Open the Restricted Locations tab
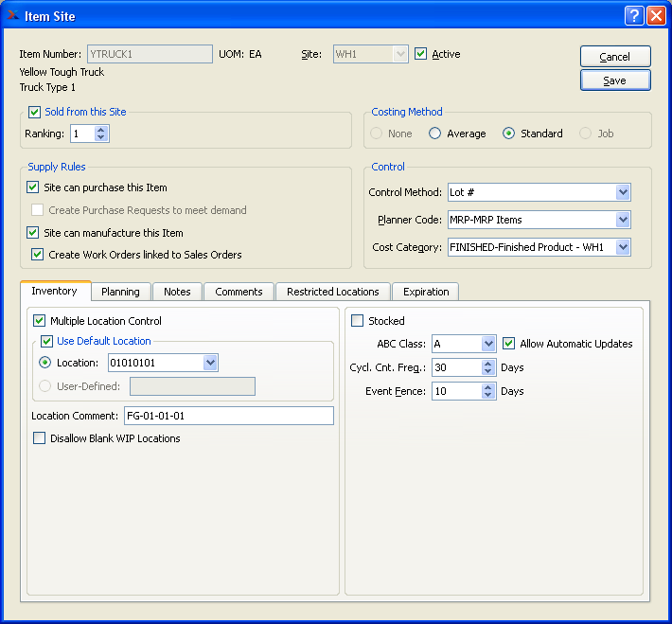The height and width of the screenshot is (624, 672). coord(332,292)
